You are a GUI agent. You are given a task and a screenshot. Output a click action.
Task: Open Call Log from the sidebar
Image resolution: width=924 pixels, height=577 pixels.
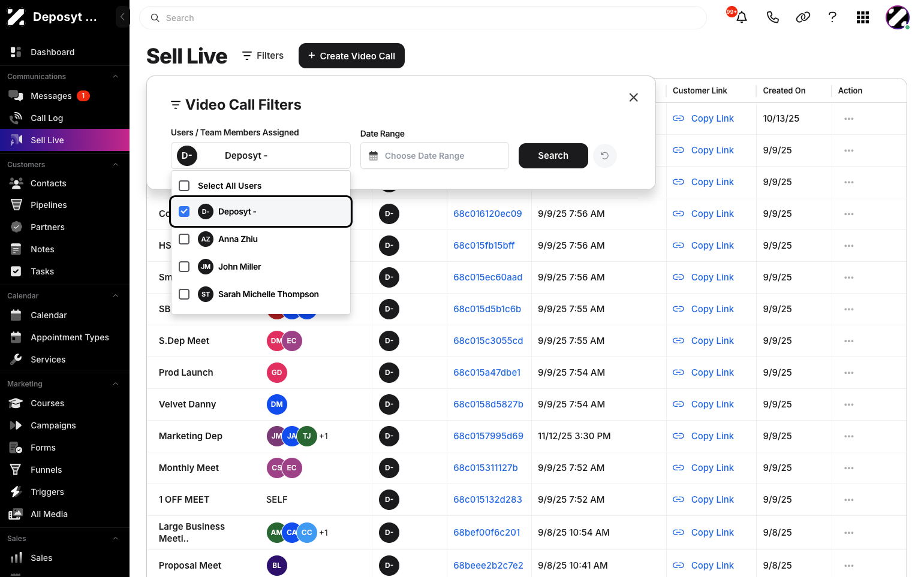tap(65, 118)
